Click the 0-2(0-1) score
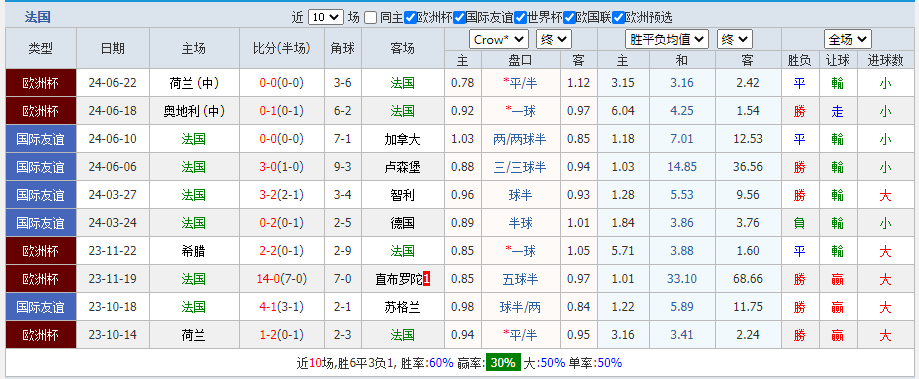The width and height of the screenshot is (919, 379). click(282, 223)
